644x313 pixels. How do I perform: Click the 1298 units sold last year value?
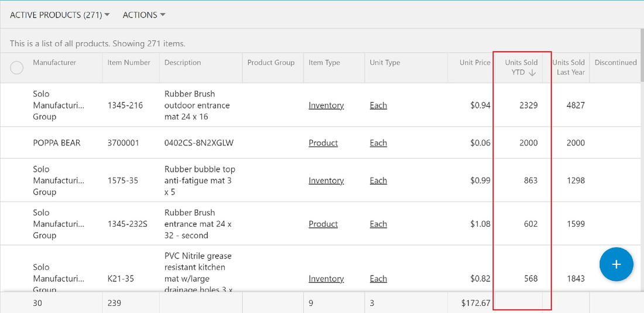[x=576, y=181]
